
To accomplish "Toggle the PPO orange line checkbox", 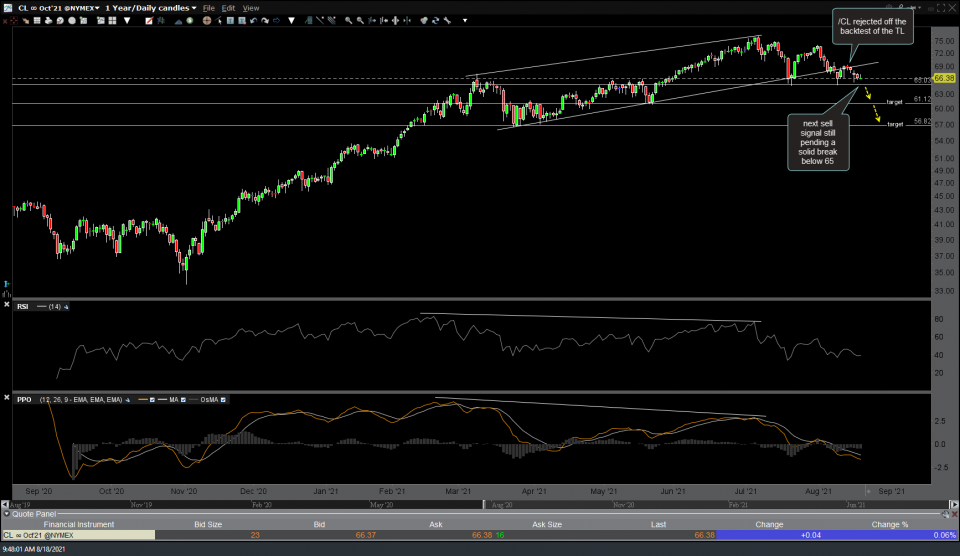I will coord(152,400).
